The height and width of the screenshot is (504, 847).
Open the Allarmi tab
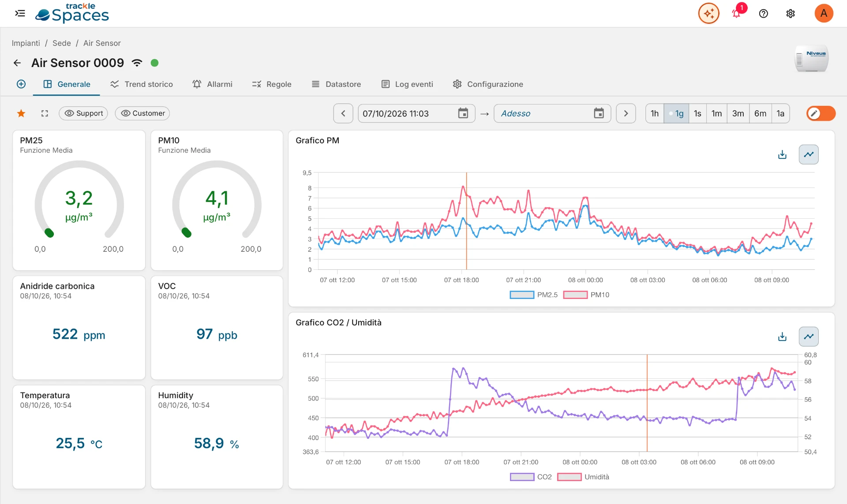tap(213, 84)
